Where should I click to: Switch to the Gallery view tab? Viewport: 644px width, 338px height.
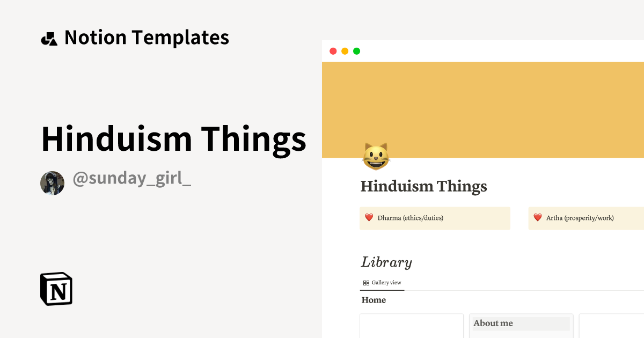(382, 282)
